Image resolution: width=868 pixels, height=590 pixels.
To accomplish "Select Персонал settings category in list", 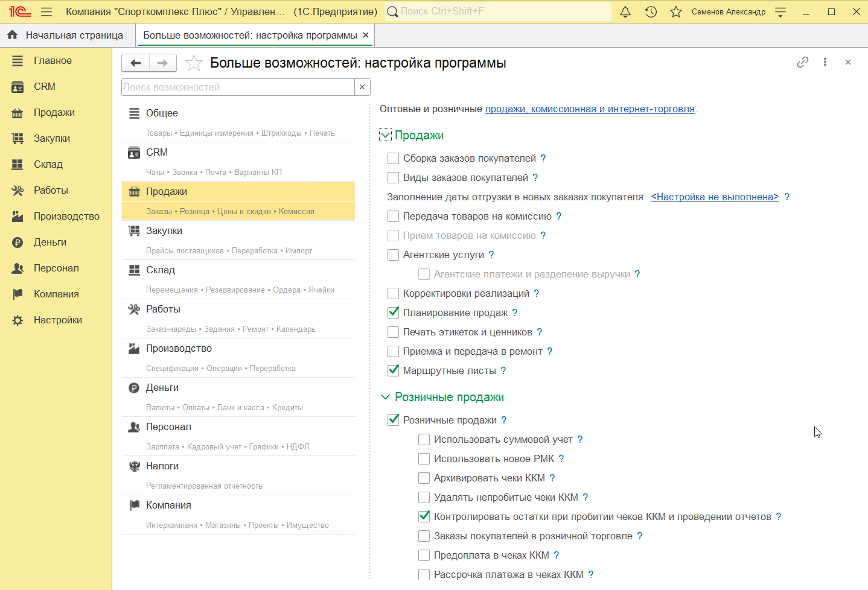I will 238,437.
